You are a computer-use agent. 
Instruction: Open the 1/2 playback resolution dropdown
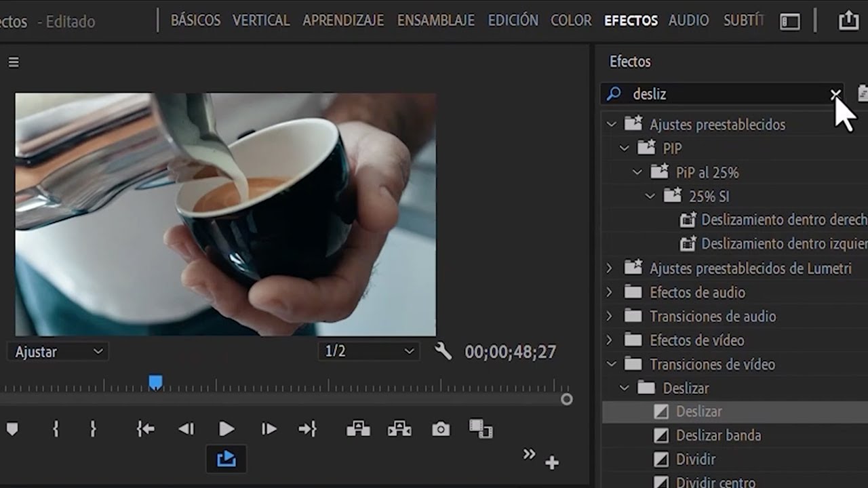[368, 352]
